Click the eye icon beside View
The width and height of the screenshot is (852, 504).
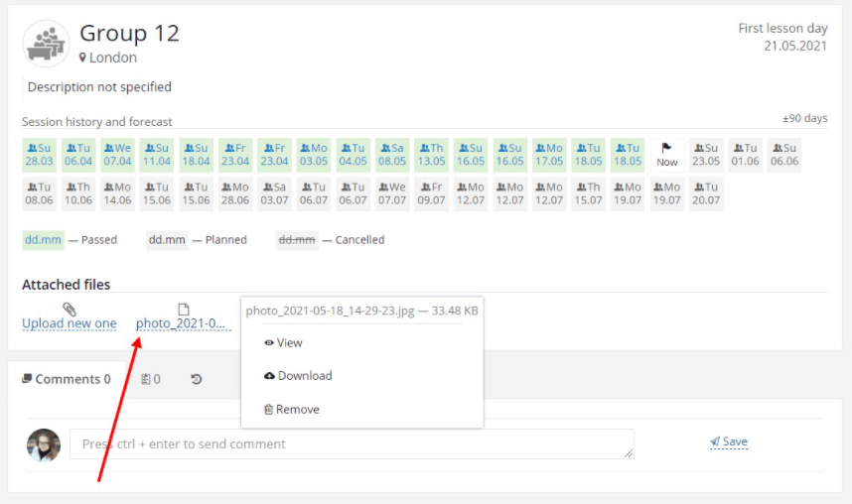tap(269, 342)
